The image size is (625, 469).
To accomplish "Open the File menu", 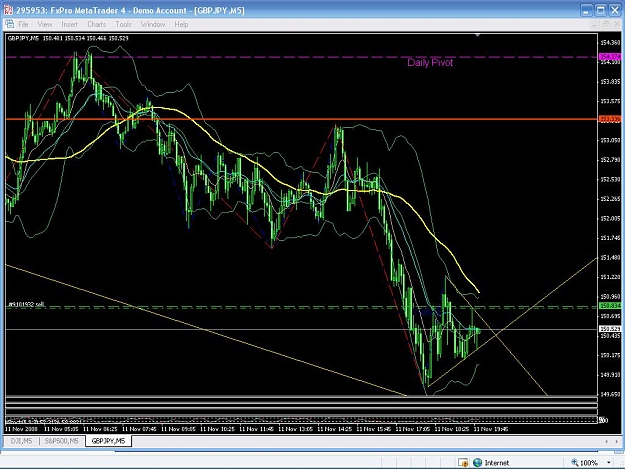I will coord(23,24).
